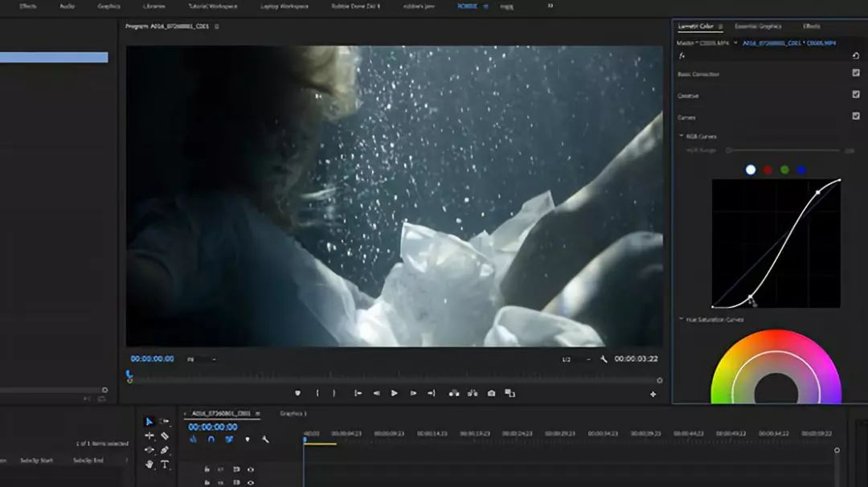Select the Pen tool
The width and height of the screenshot is (868, 487).
(165, 450)
